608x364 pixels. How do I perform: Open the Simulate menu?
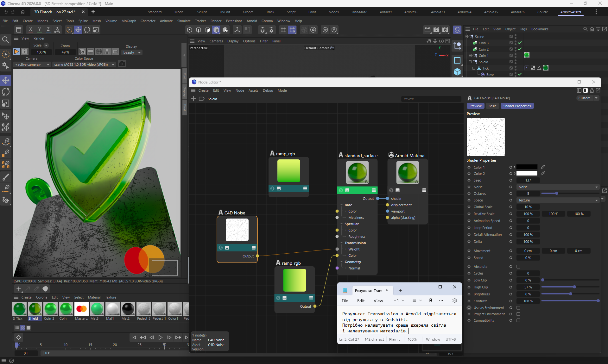(184, 21)
